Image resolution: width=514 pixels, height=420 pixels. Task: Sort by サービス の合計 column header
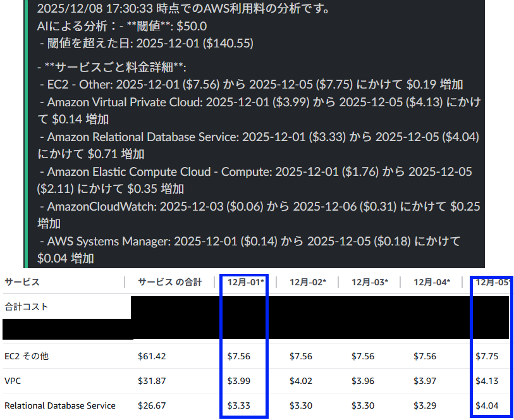(169, 282)
